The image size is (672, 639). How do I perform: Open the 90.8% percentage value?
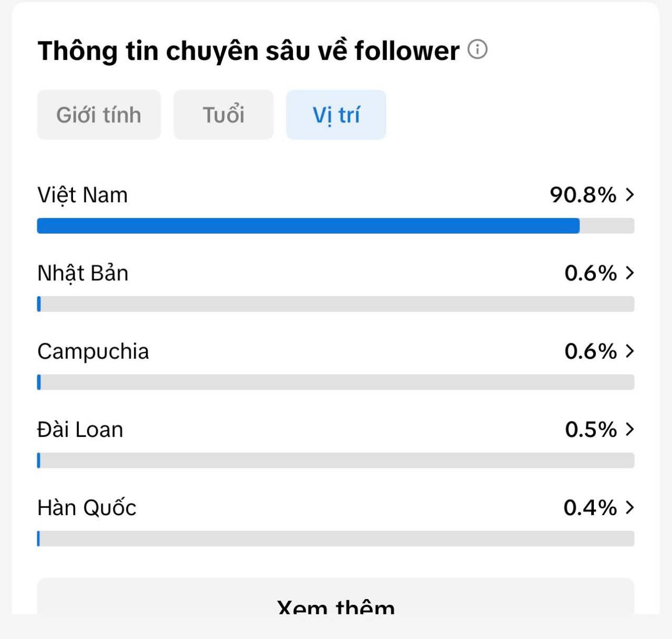pyautogui.click(x=583, y=195)
